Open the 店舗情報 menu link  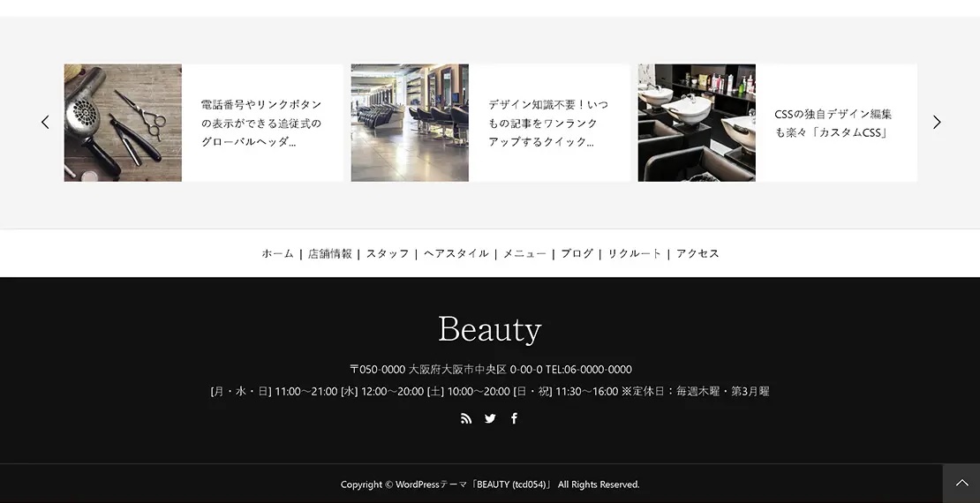329,253
